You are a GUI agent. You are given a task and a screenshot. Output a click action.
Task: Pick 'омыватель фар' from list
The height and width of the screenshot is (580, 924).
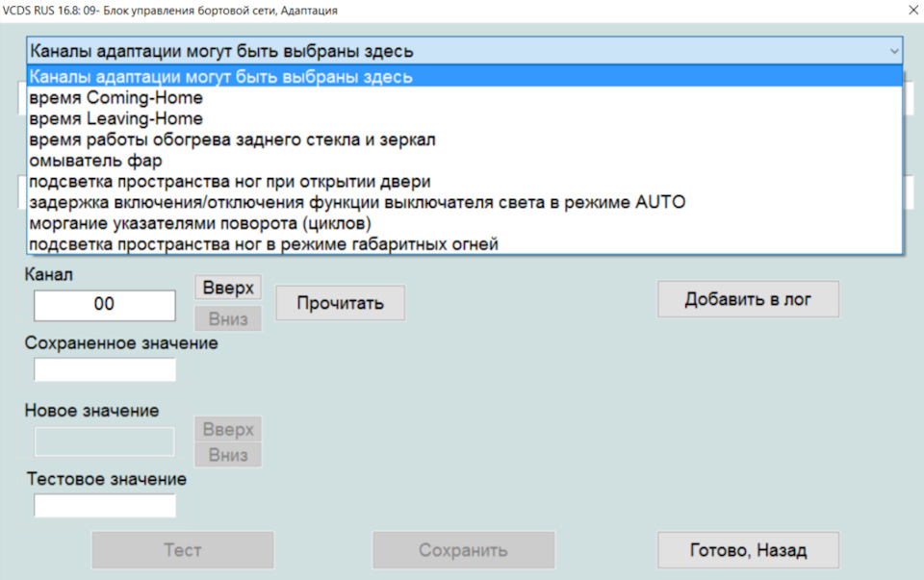(x=464, y=161)
